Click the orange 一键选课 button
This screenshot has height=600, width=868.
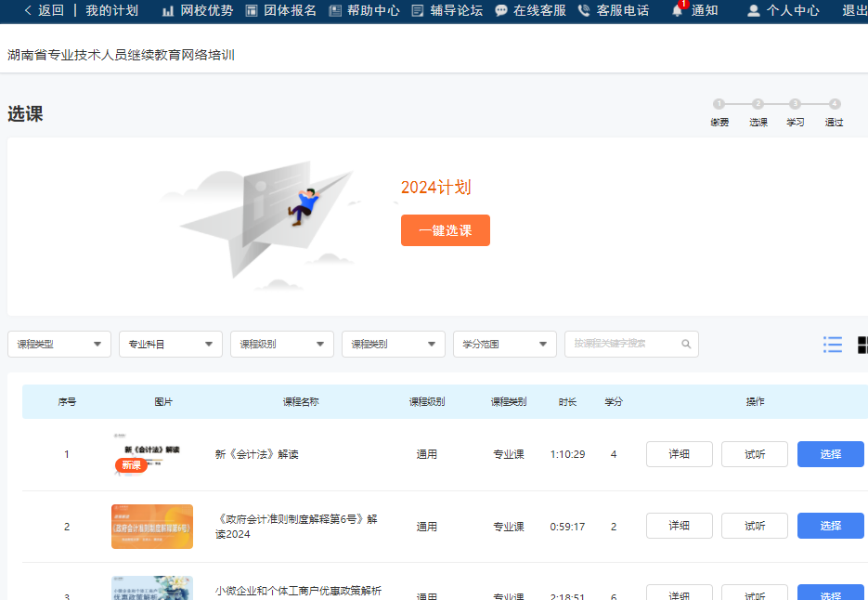click(x=446, y=230)
